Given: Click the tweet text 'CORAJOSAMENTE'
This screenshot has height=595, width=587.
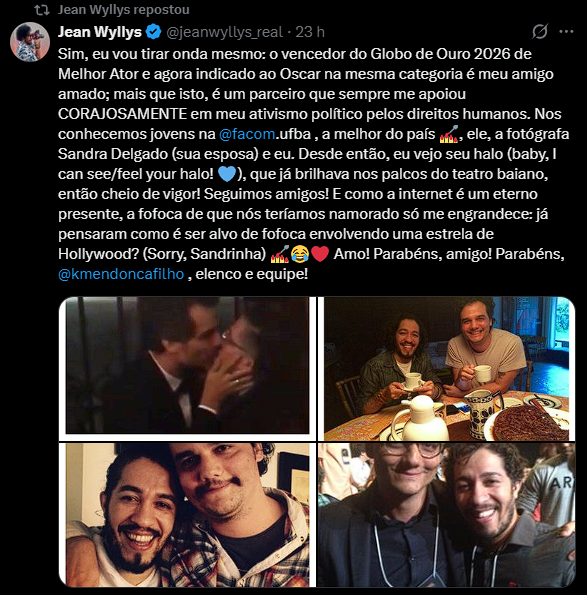Looking at the screenshot, I should click(x=123, y=114).
